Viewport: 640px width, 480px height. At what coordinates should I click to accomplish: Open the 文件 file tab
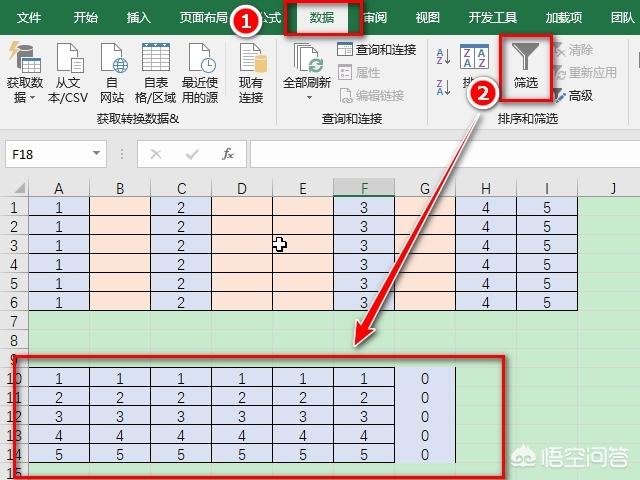29,18
